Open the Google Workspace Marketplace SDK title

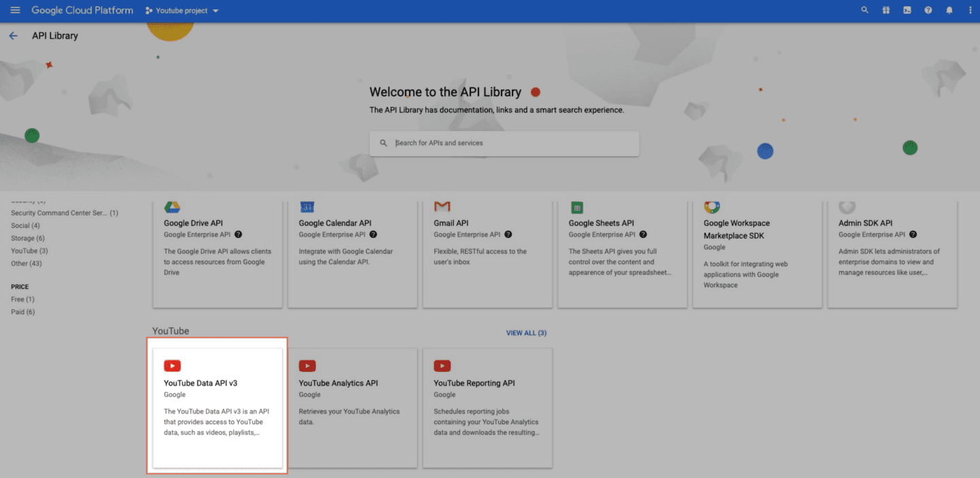coord(737,229)
